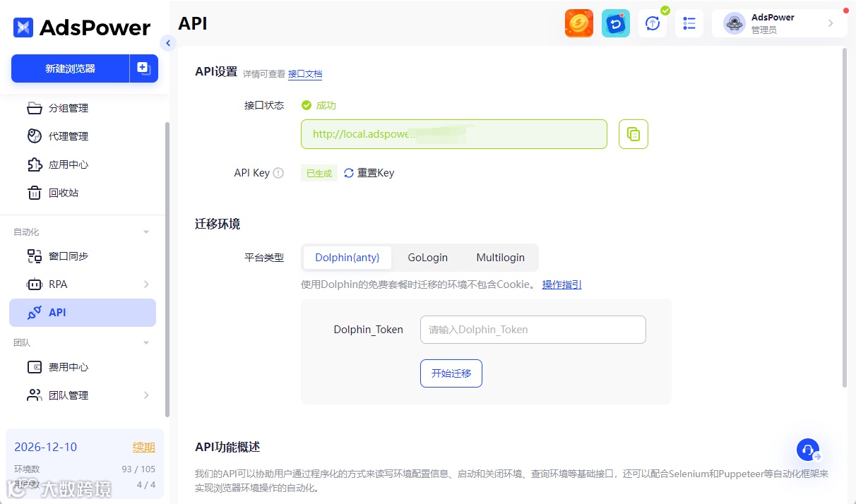
Task: Open the task list icon
Action: (689, 23)
